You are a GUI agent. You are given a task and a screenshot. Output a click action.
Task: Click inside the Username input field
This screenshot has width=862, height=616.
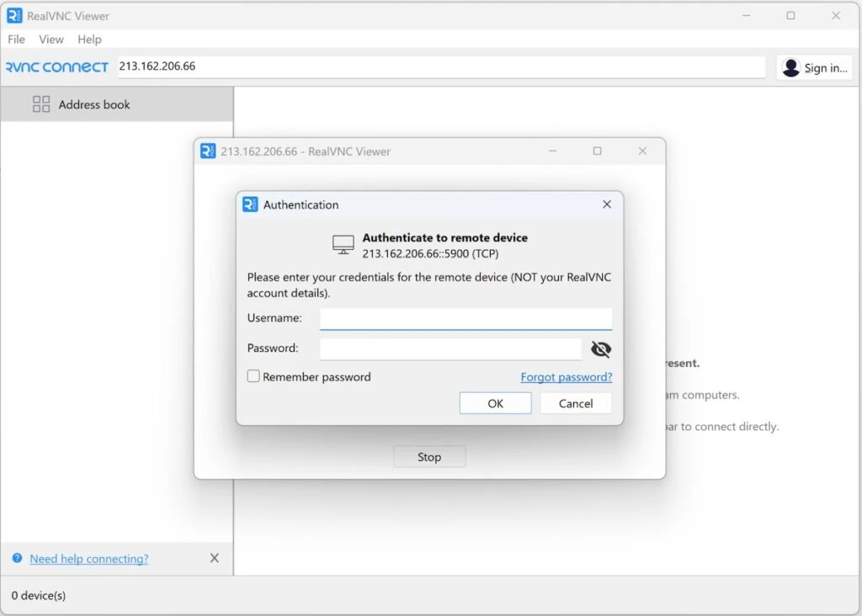tap(466, 318)
